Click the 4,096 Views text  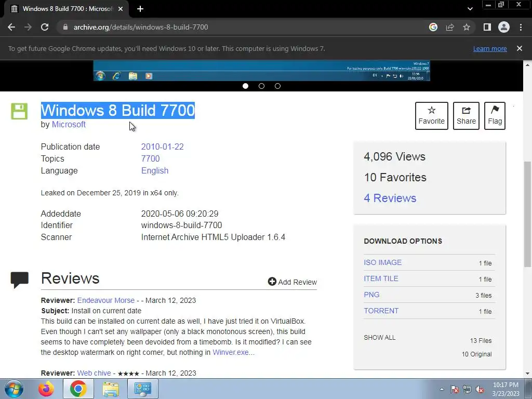point(395,156)
